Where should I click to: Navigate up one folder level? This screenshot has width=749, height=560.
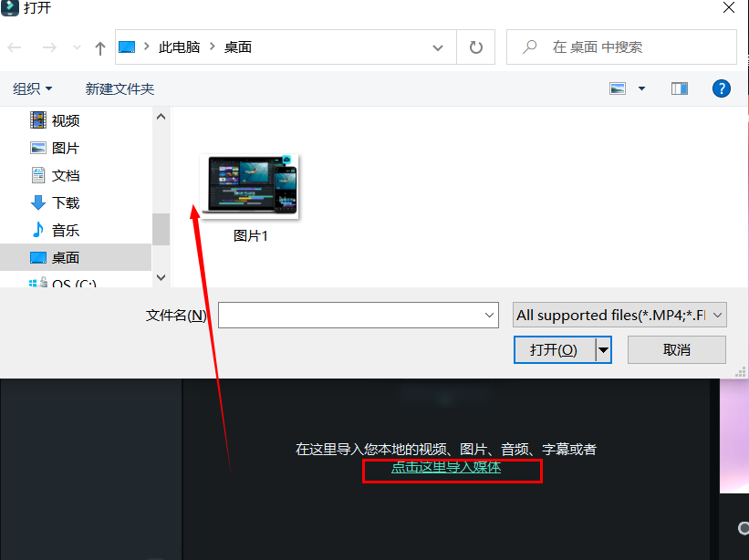[x=99, y=47]
